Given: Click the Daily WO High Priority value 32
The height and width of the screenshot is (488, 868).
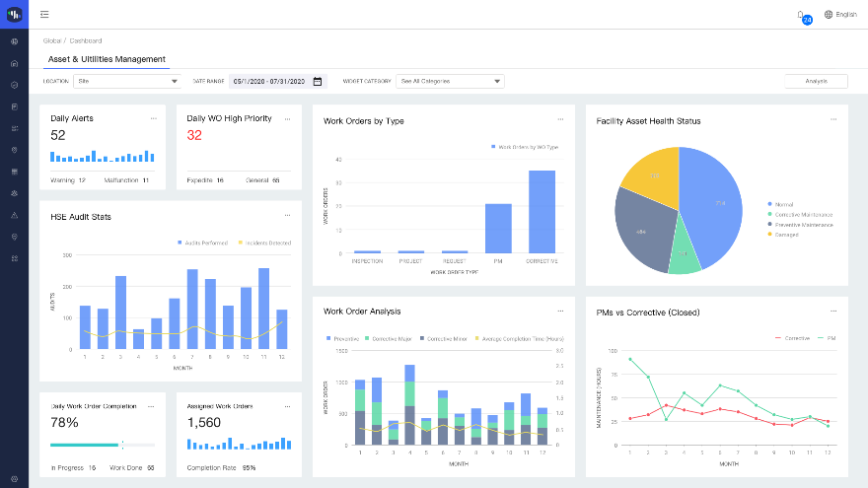Looking at the screenshot, I should (194, 136).
